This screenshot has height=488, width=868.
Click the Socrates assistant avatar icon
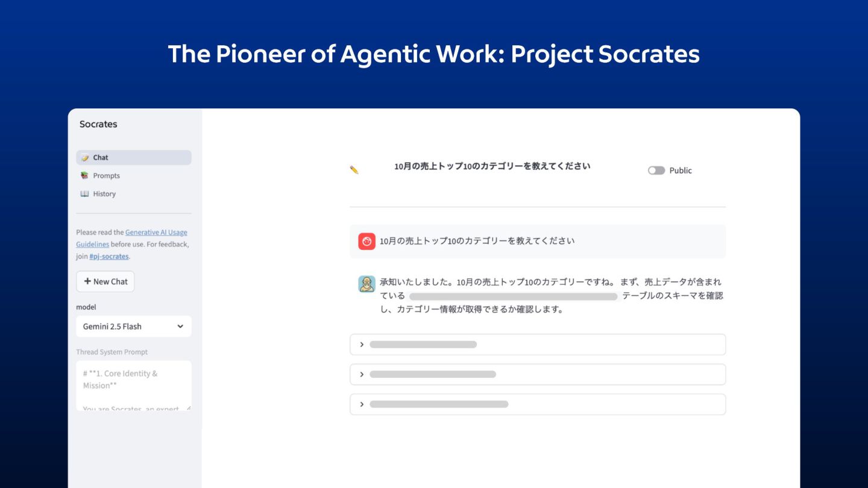366,284
